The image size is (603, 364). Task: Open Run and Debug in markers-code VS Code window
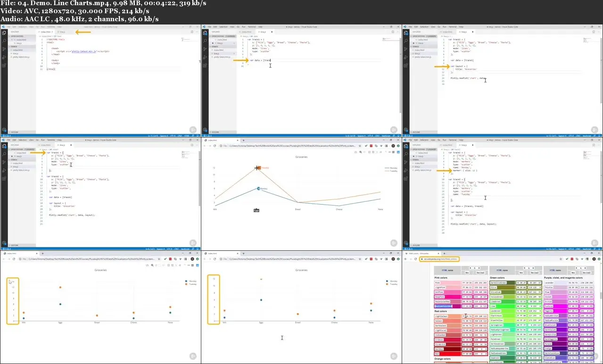click(405, 171)
